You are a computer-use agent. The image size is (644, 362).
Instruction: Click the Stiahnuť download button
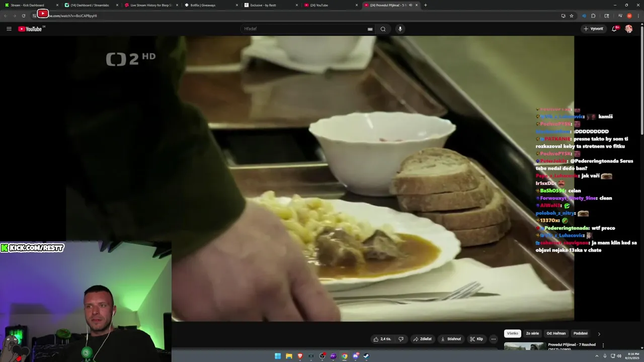click(x=451, y=339)
